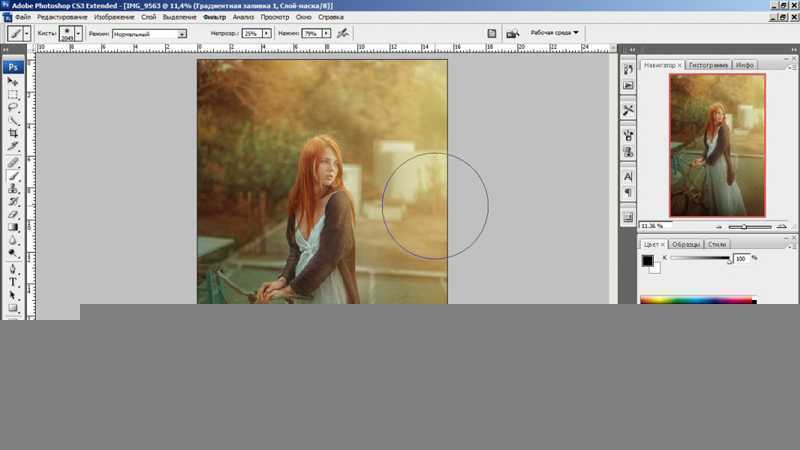800x450 pixels.
Task: Select the Crop tool
Action: tap(13, 133)
